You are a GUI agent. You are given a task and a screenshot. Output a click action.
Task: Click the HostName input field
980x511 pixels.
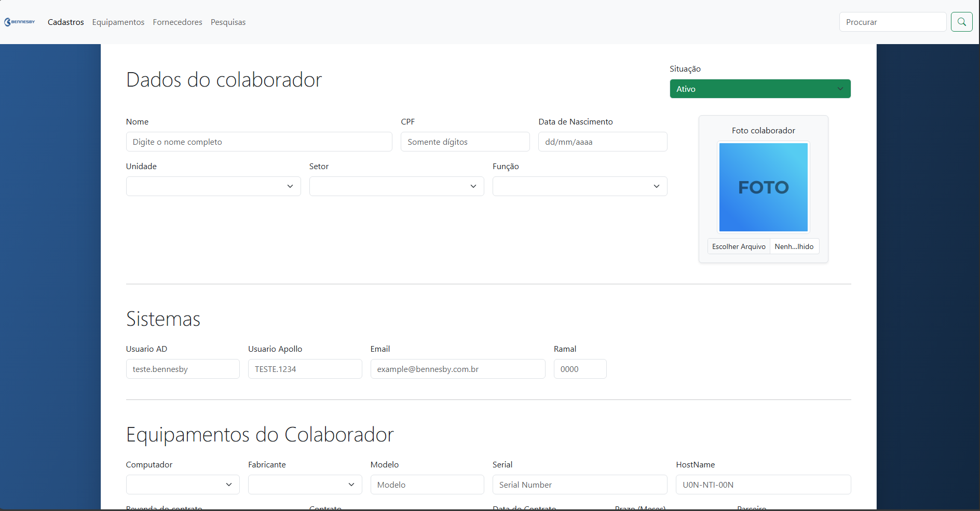point(763,485)
